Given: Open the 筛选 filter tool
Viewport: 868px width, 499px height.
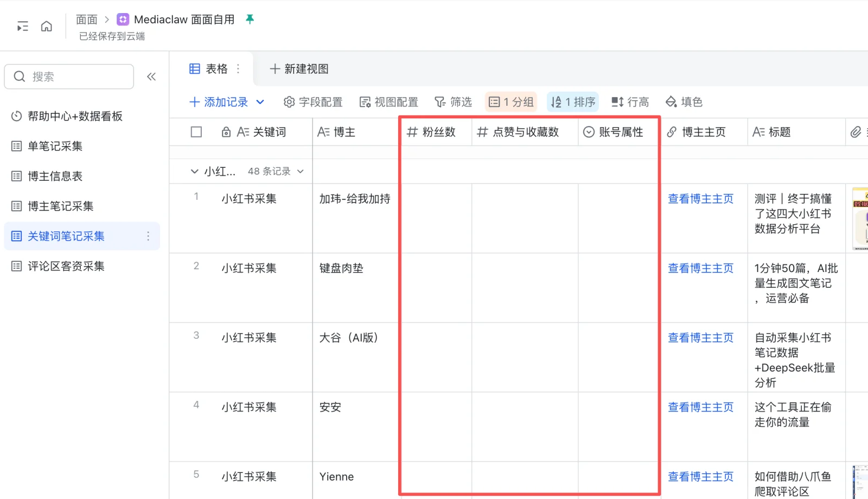Looking at the screenshot, I should pos(453,102).
